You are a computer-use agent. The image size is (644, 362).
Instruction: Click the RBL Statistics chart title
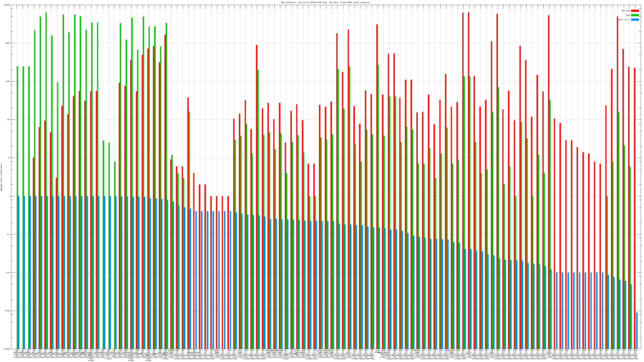tap(325, 2)
